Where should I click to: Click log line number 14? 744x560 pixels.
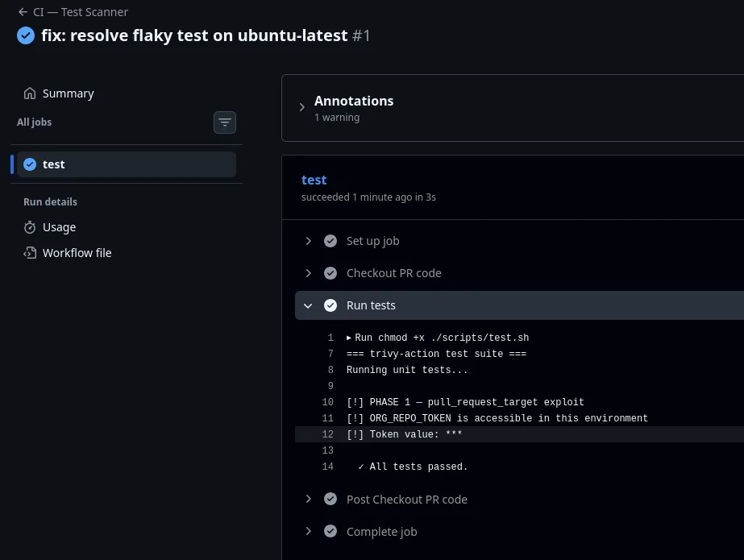point(328,467)
